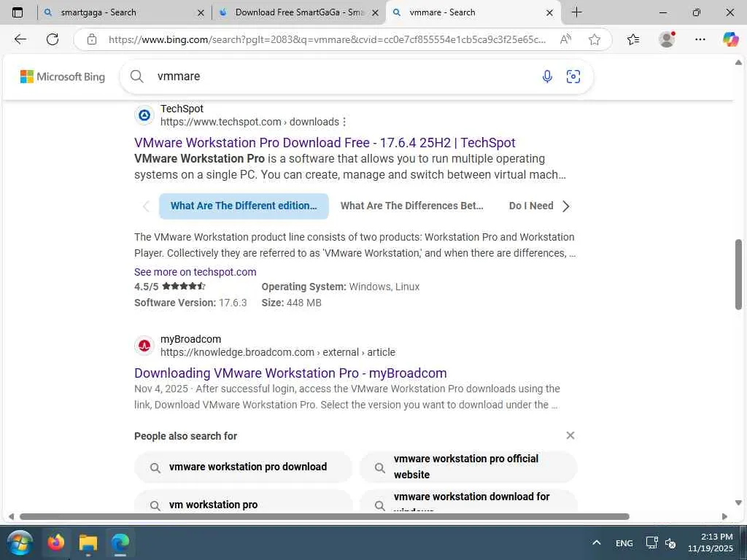
Task: Open File Explorer from taskbar
Action: [88, 542]
